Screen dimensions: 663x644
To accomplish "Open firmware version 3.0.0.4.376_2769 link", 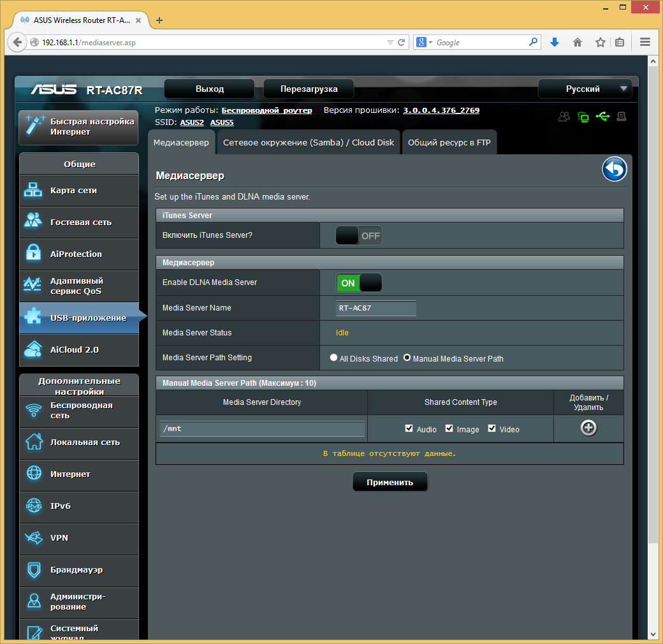I will click(x=441, y=110).
